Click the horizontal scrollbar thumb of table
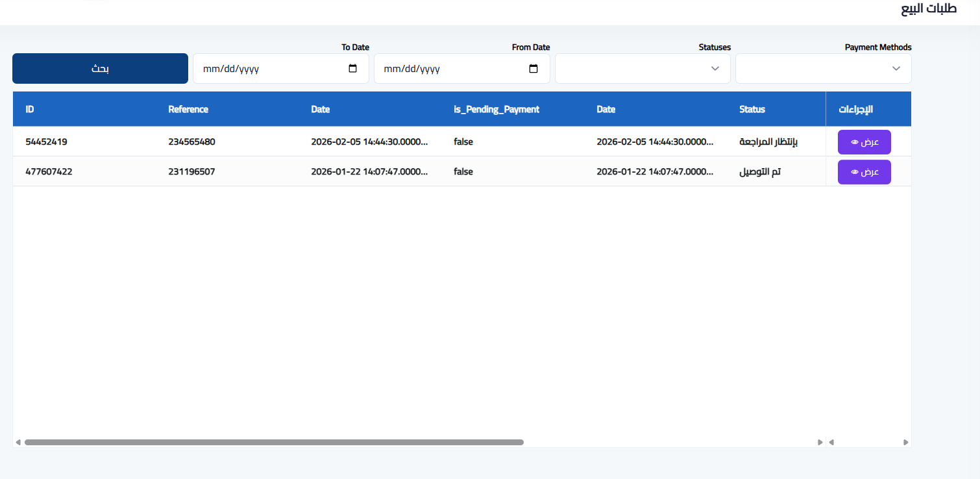 pos(274,442)
